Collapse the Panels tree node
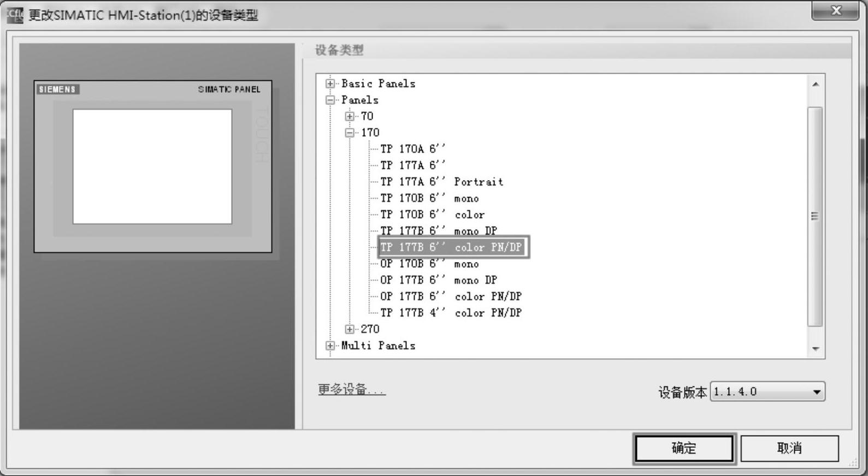The height and width of the screenshot is (476, 868). point(330,100)
